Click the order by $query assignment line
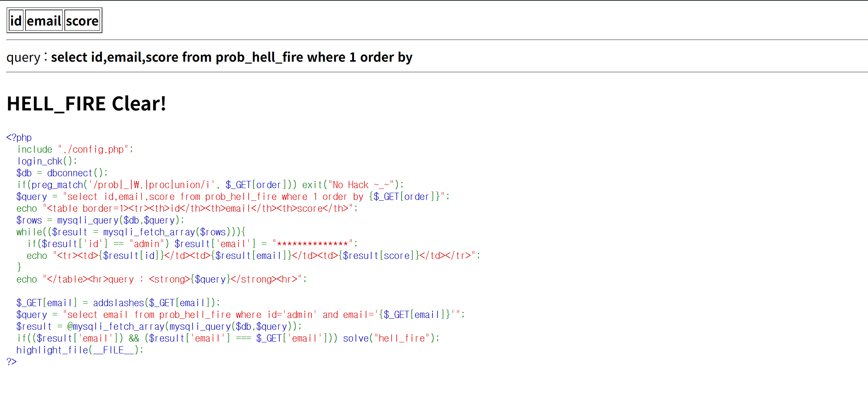Viewport: 868px width, 417px height. point(233,197)
